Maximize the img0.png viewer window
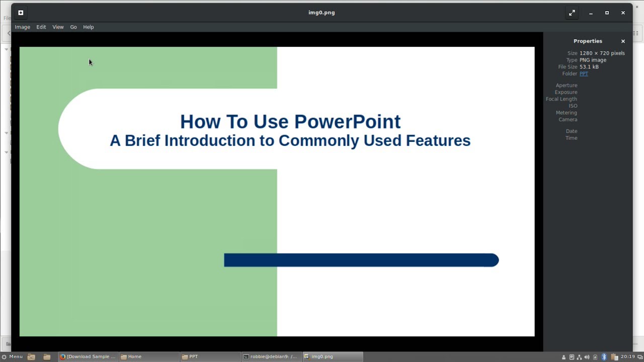Viewport: 644px width, 362px height. pyautogui.click(x=607, y=13)
